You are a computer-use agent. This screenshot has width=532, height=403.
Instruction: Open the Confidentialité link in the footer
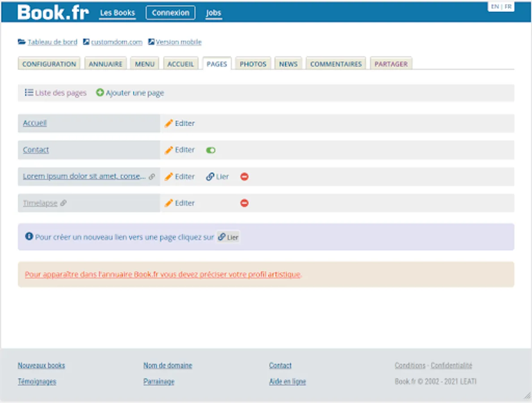[x=451, y=365]
